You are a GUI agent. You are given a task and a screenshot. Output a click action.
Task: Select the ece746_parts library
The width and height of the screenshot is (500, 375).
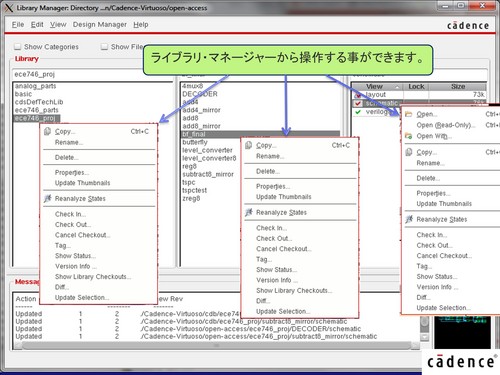coord(36,110)
